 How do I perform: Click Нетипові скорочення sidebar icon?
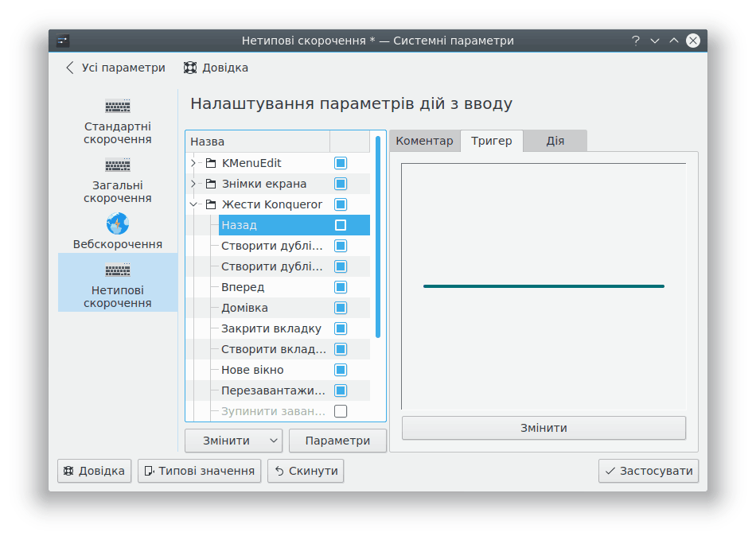click(118, 270)
